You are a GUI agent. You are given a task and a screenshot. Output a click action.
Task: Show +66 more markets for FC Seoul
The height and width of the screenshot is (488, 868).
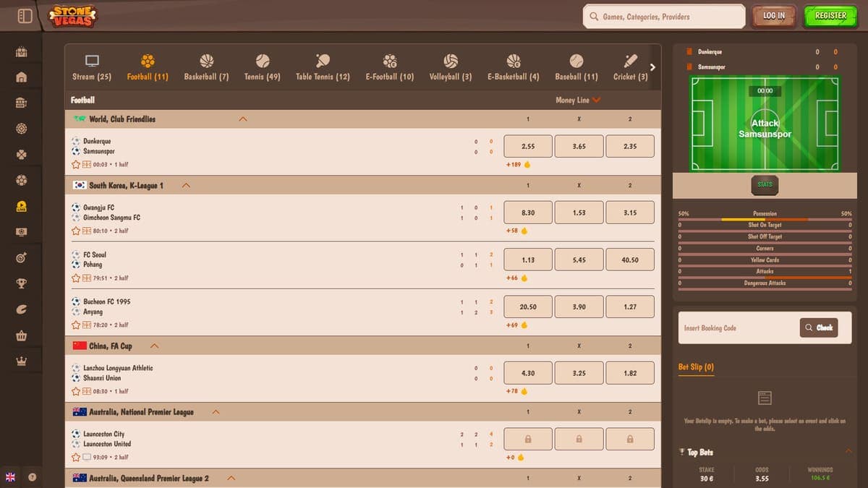pyautogui.click(x=516, y=278)
